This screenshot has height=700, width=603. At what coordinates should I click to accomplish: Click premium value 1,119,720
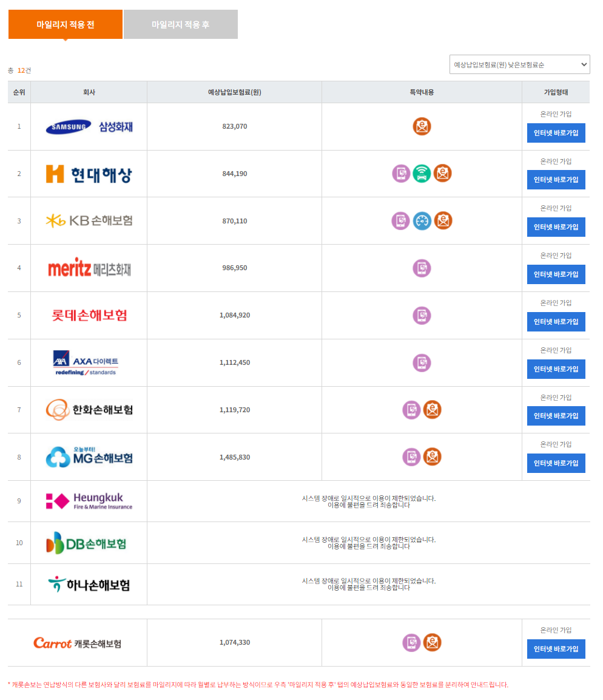(235, 410)
